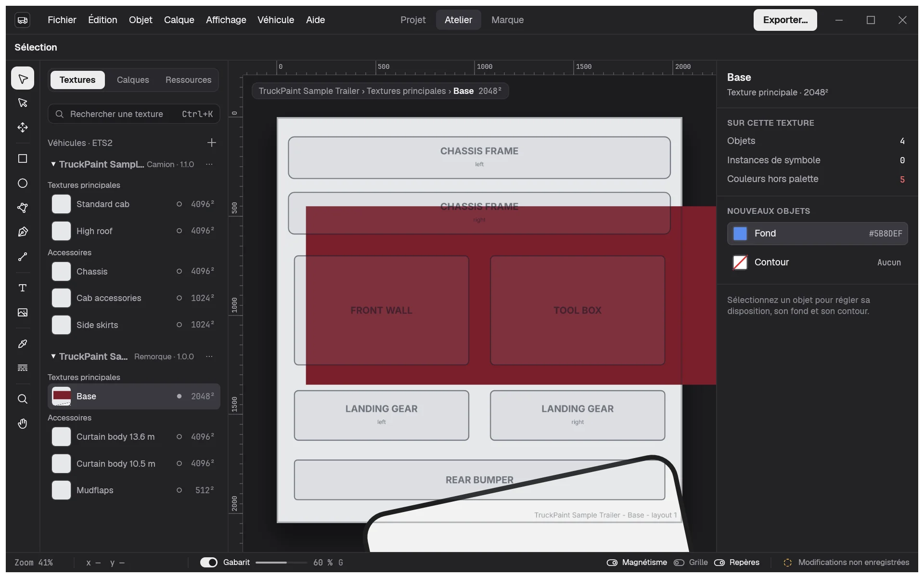The height and width of the screenshot is (578, 924).
Task: Open options menu for the Remorque vehicle
Action: pyautogui.click(x=209, y=356)
